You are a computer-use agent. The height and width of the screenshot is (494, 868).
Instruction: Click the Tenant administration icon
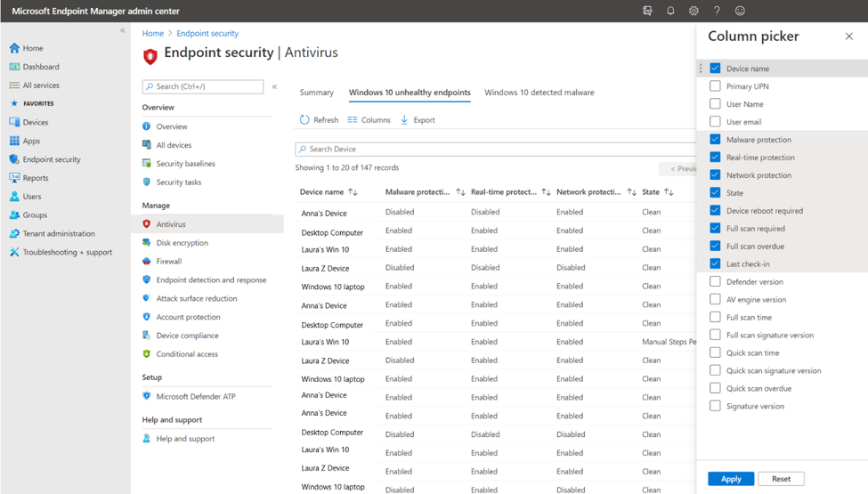pos(14,233)
